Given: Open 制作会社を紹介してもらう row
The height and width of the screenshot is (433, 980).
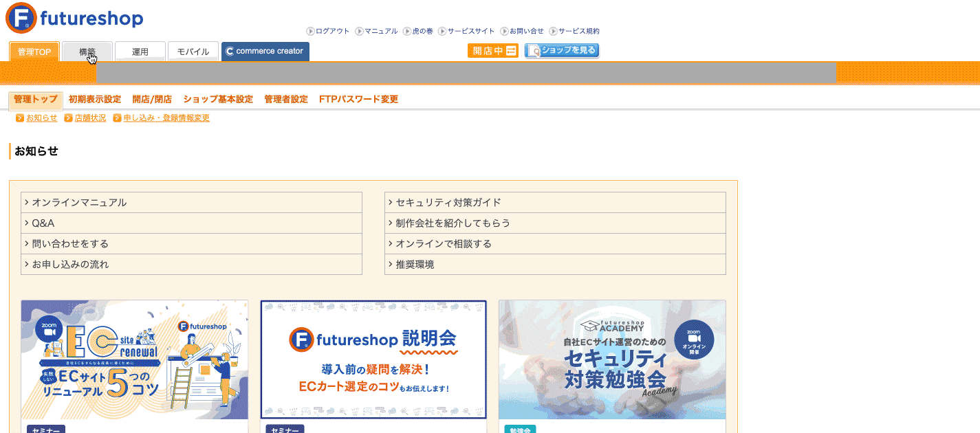Looking at the screenshot, I should pos(555,223).
